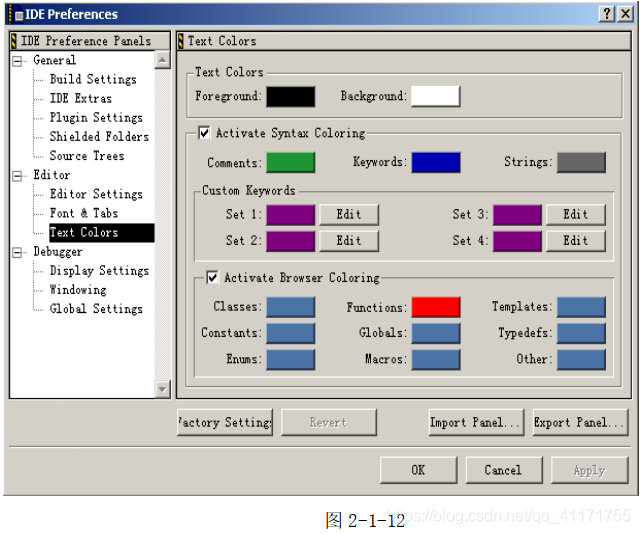Screen dimensions: 640x534
Task: Click the Set 2 purple swatch
Action: 291,241
